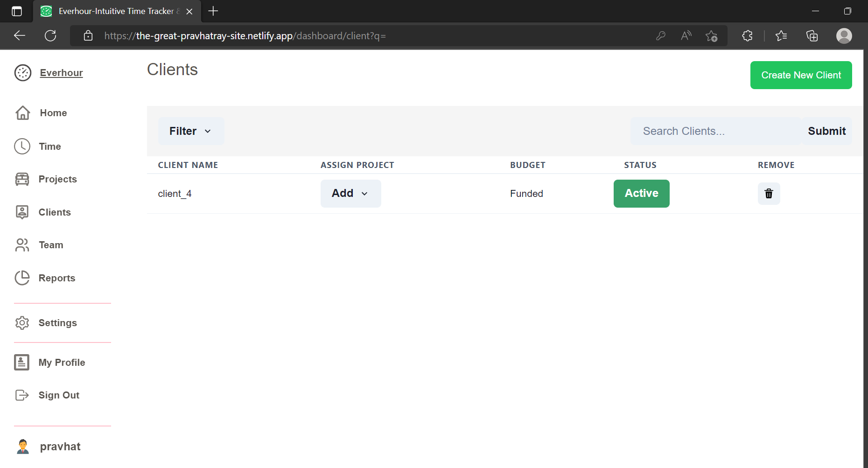Click the Everhour logo icon
This screenshot has width=868, height=468.
[23, 73]
